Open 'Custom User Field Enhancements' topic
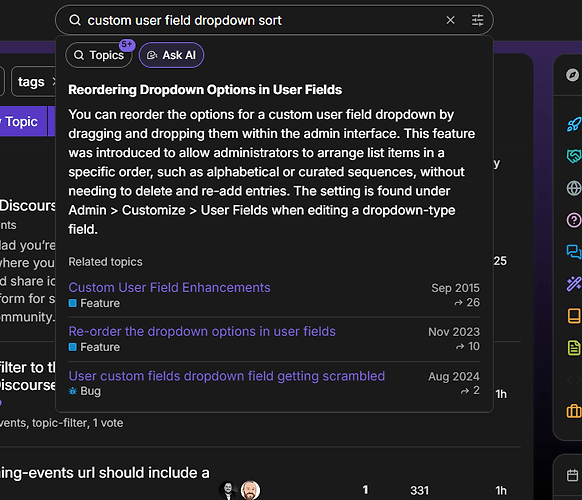Viewport: 582px width, 500px height. (x=169, y=287)
